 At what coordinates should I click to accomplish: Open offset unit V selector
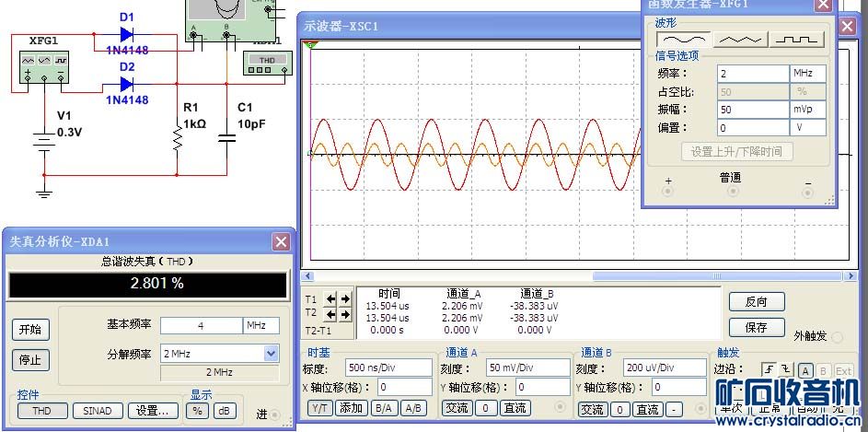(x=808, y=127)
